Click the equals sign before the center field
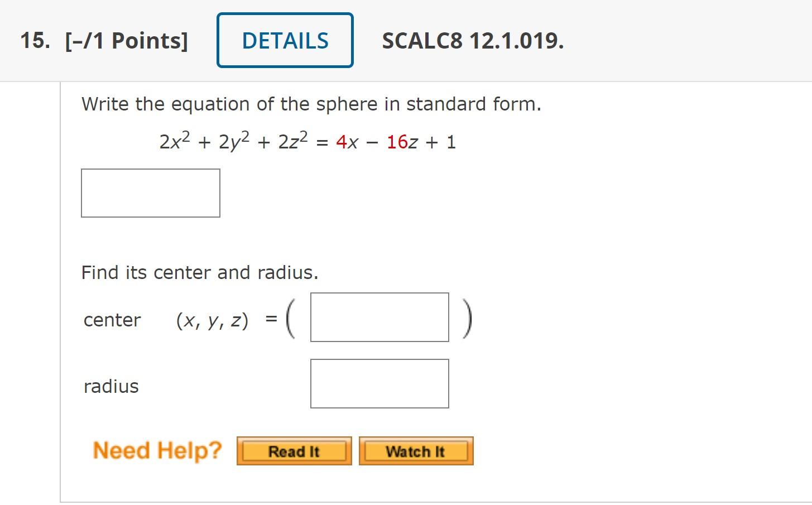 [x=272, y=318]
